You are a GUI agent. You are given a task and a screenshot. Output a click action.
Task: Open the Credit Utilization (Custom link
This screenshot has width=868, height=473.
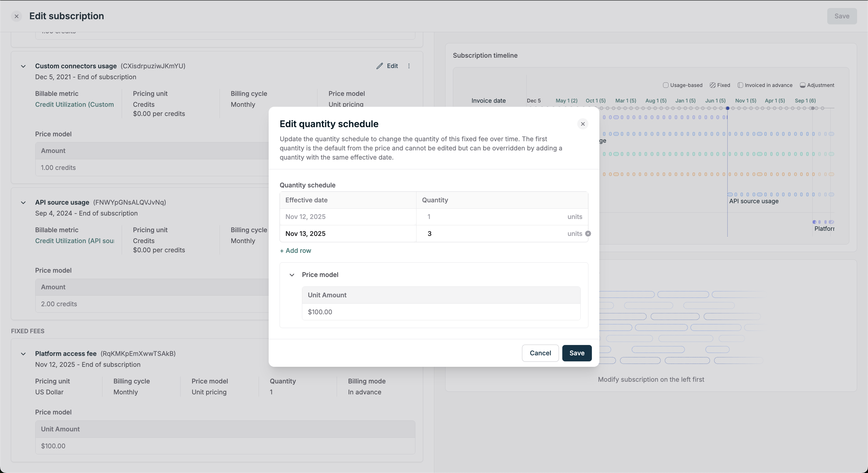coord(74,104)
